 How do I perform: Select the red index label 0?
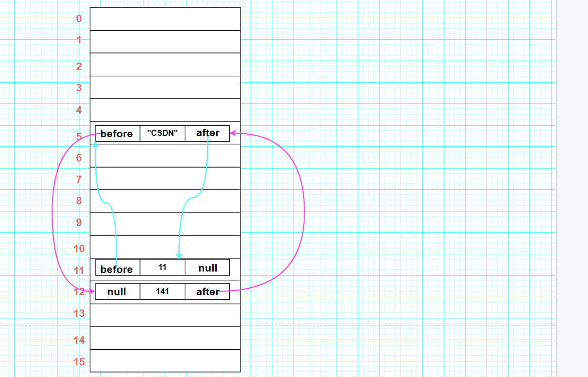(x=79, y=19)
